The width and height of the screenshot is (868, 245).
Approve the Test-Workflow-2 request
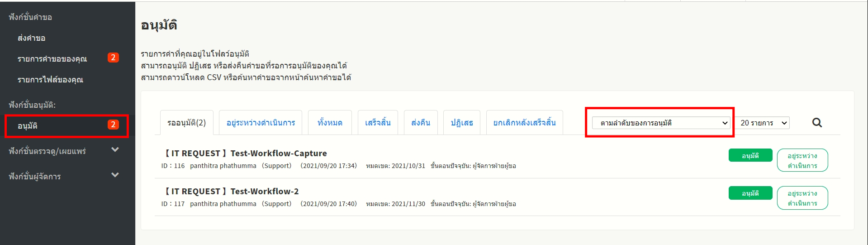point(750,193)
